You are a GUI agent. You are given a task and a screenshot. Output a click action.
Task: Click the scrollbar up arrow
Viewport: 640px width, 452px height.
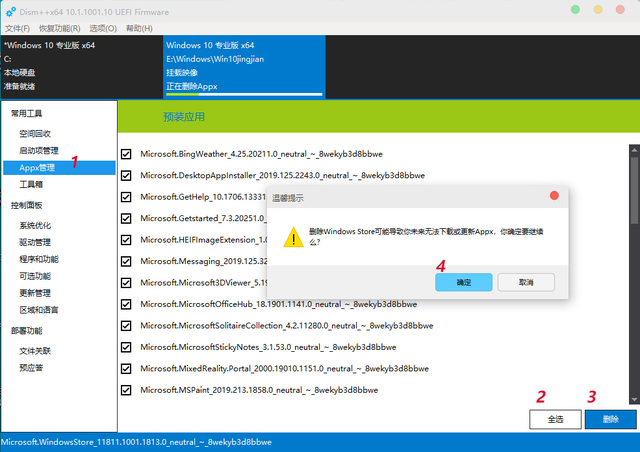tap(634, 150)
